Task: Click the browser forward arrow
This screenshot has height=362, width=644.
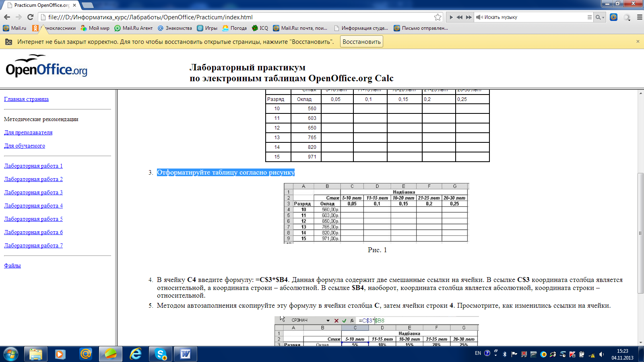Action: coord(19,17)
